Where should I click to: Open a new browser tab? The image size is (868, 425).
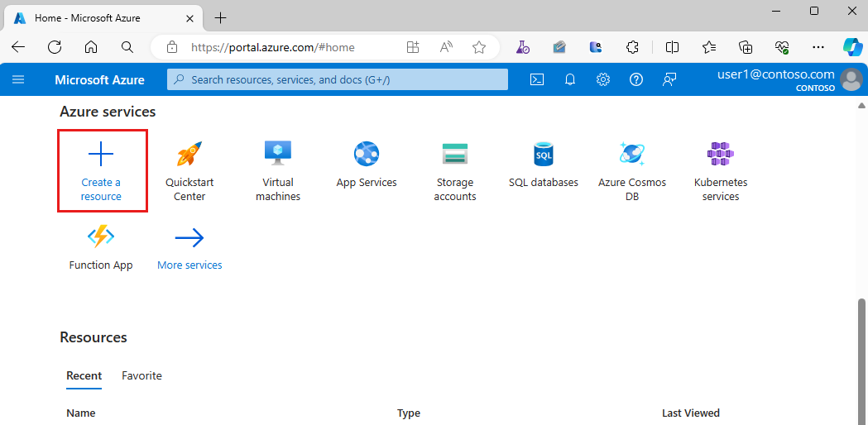coord(220,18)
